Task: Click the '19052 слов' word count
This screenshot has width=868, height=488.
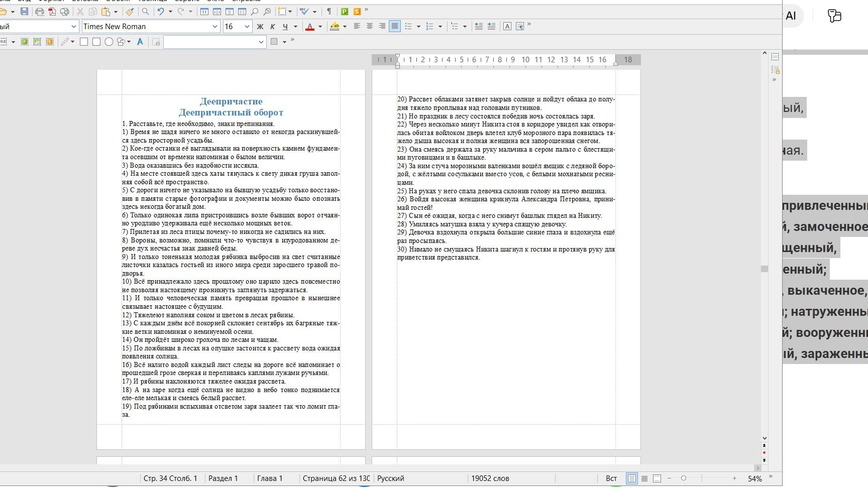Action: pyautogui.click(x=490, y=478)
